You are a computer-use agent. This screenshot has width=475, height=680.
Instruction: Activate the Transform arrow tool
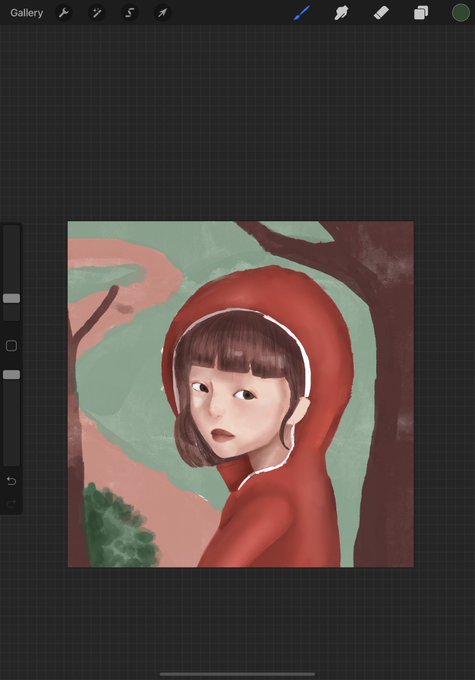click(162, 13)
